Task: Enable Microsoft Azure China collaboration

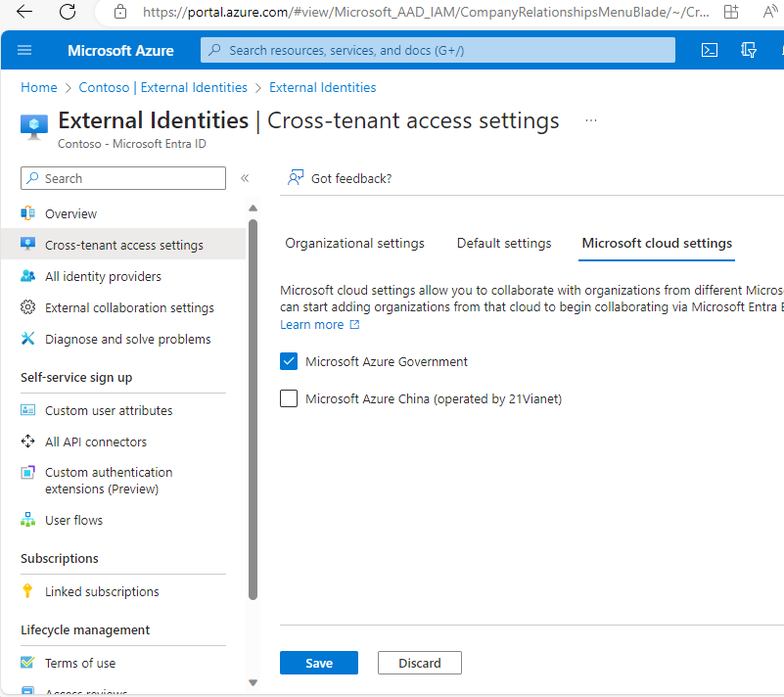Action: [x=289, y=398]
